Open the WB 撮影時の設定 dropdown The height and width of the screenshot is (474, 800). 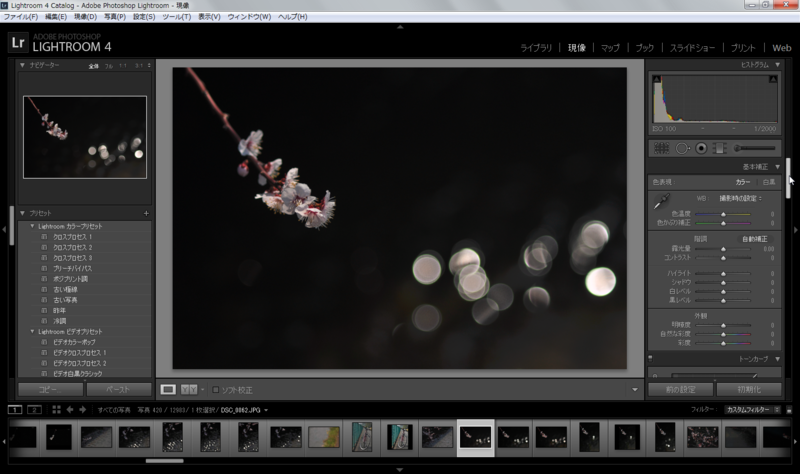741,198
